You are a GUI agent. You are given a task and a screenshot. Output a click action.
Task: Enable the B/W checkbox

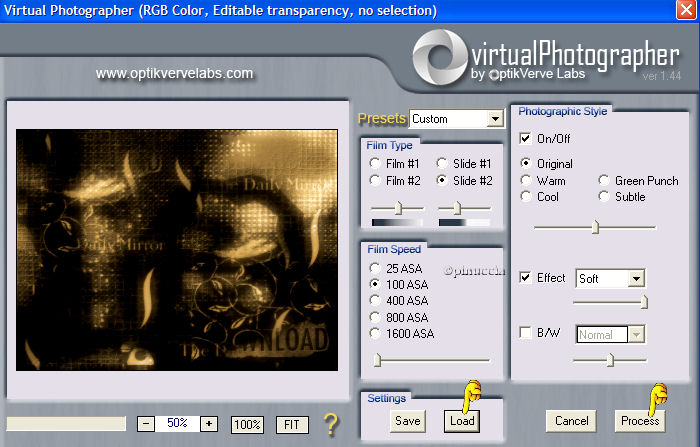point(525,332)
